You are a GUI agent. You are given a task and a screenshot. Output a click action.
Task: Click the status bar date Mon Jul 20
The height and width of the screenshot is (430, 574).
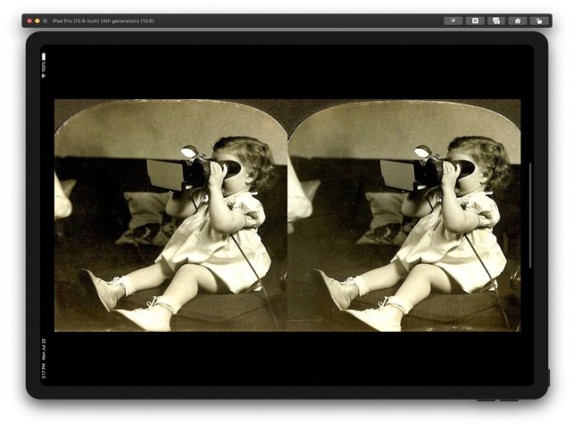[x=44, y=349]
